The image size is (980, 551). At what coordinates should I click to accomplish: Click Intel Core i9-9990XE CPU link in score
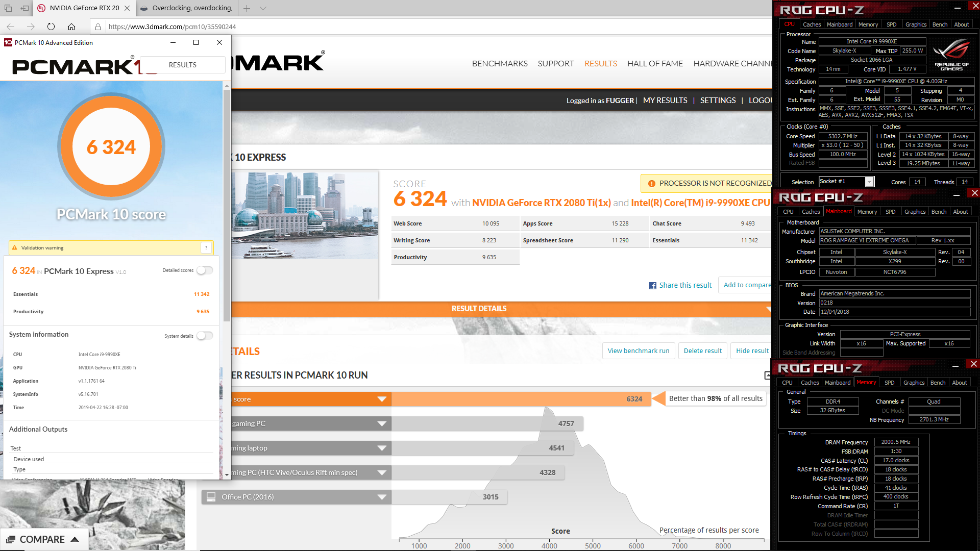[x=700, y=203]
